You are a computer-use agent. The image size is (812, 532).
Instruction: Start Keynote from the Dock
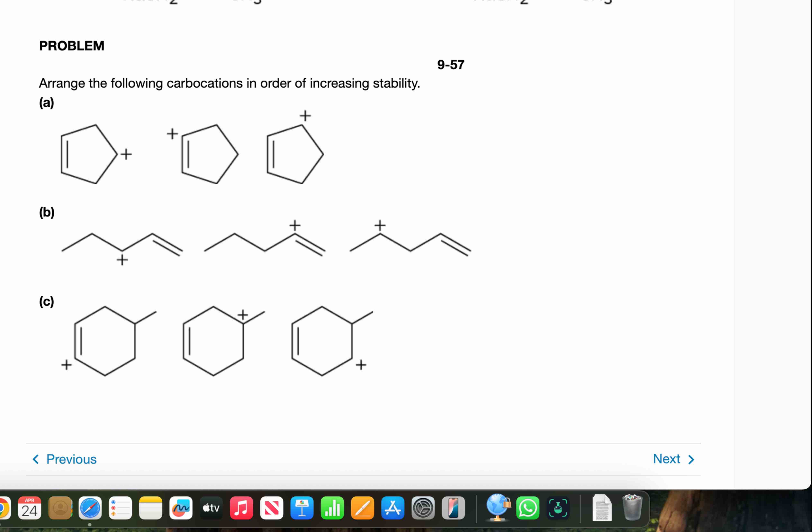click(302, 508)
